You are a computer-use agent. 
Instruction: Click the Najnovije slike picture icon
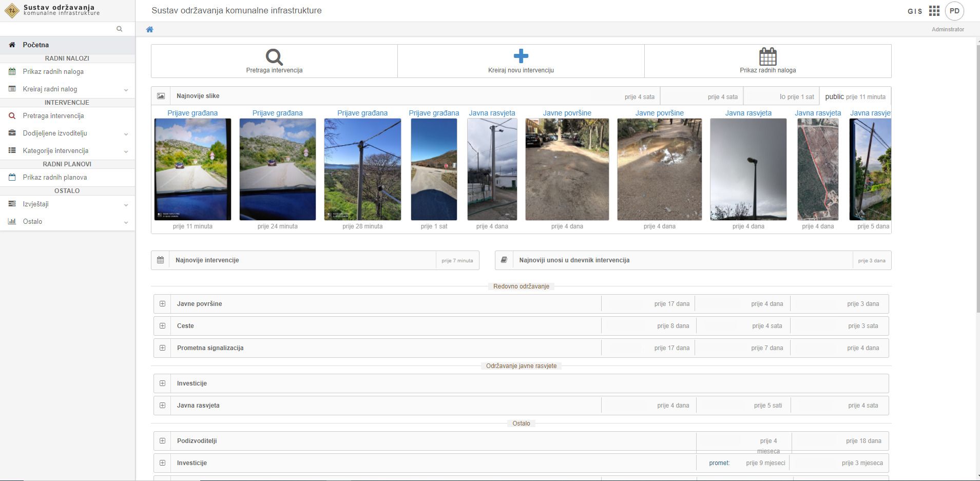coord(161,96)
